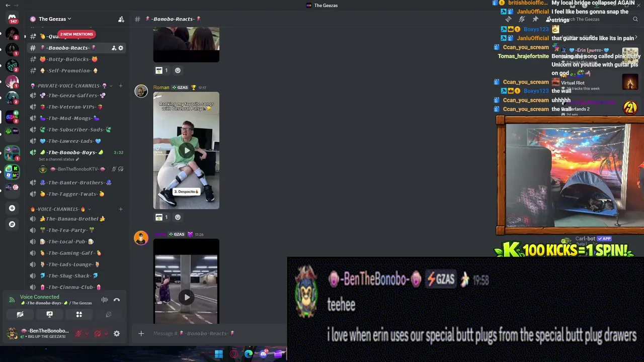Toggle camera on in voice panel
This screenshot has height=362, width=644.
20,314
